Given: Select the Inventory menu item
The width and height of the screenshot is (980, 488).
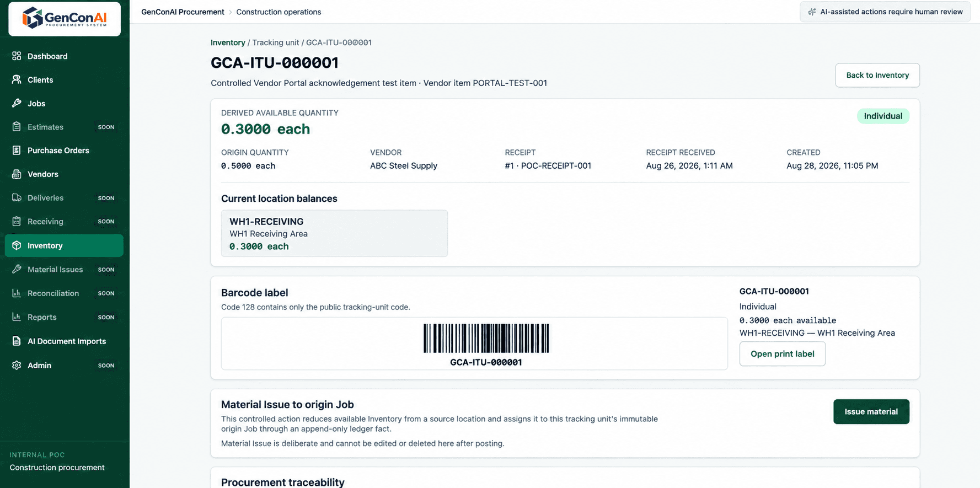Looking at the screenshot, I should point(64,245).
